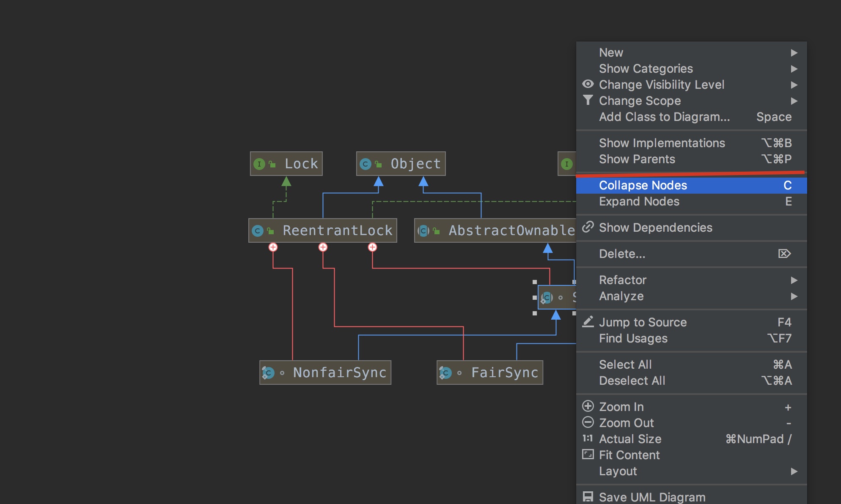Screen dimensions: 841x504
Task: Click the FairSync inner class icon
Action: point(442,373)
